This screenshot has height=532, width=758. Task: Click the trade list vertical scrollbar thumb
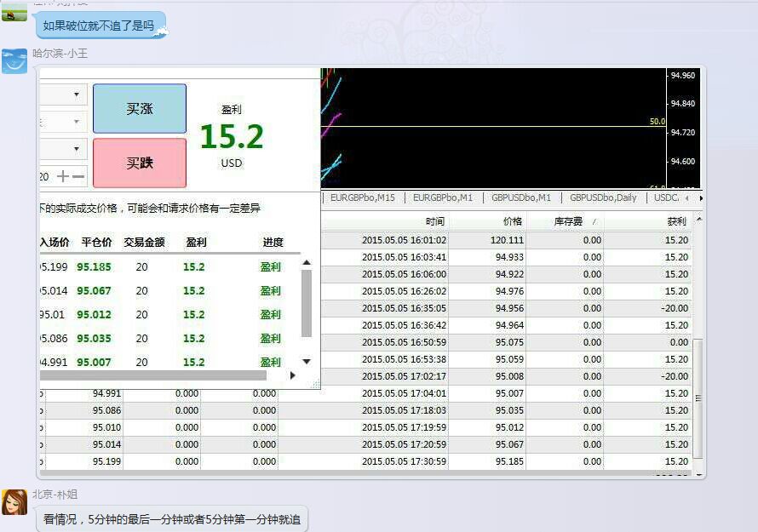(307, 303)
